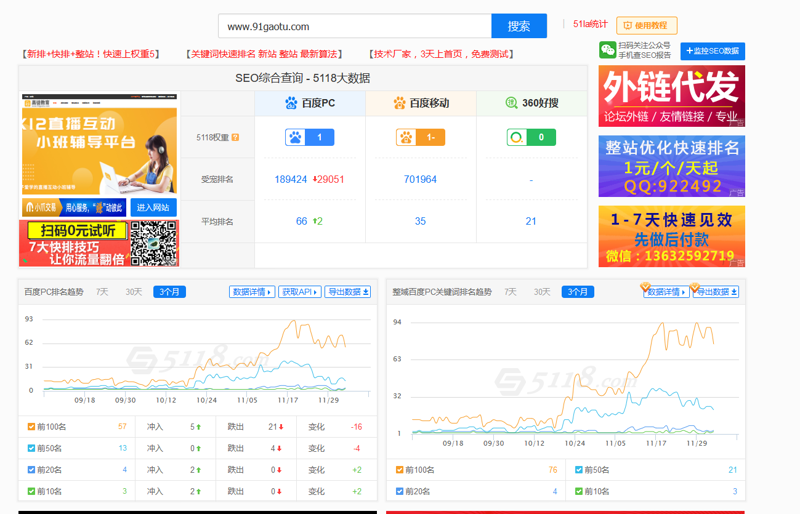
Task: Open 数据详情 in 百度PC排名趋势 panel
Action: tap(252, 292)
